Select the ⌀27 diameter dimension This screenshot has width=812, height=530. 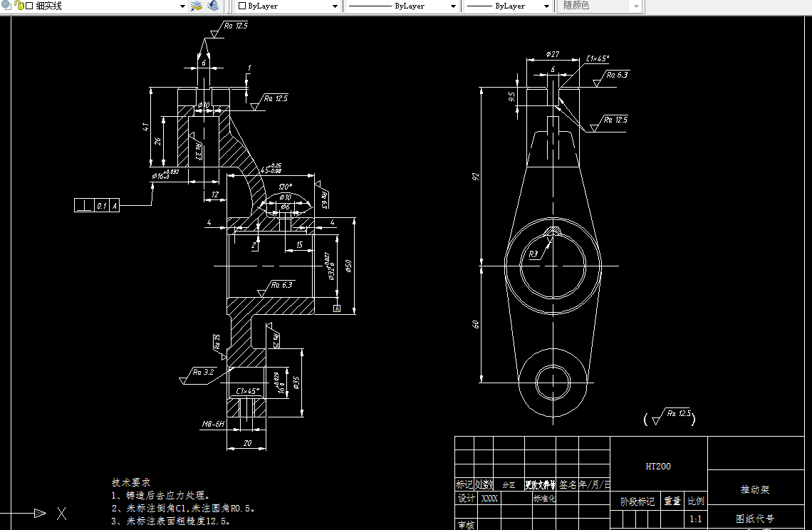(x=553, y=54)
